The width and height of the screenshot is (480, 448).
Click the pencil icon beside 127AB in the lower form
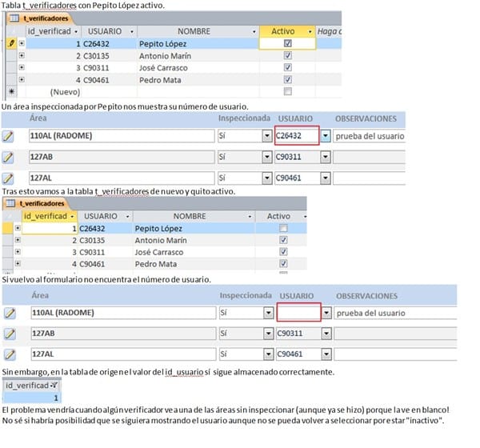coord(10,334)
